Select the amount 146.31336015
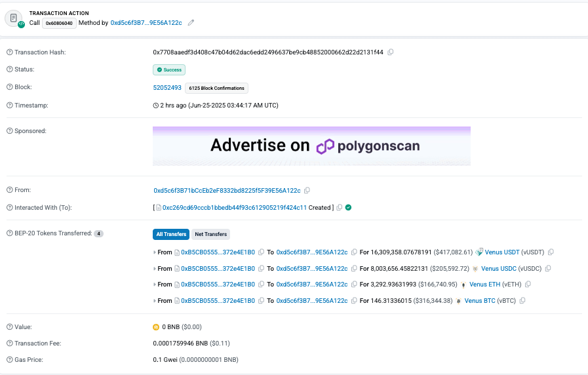The width and height of the screenshot is (588, 375). pos(391,301)
